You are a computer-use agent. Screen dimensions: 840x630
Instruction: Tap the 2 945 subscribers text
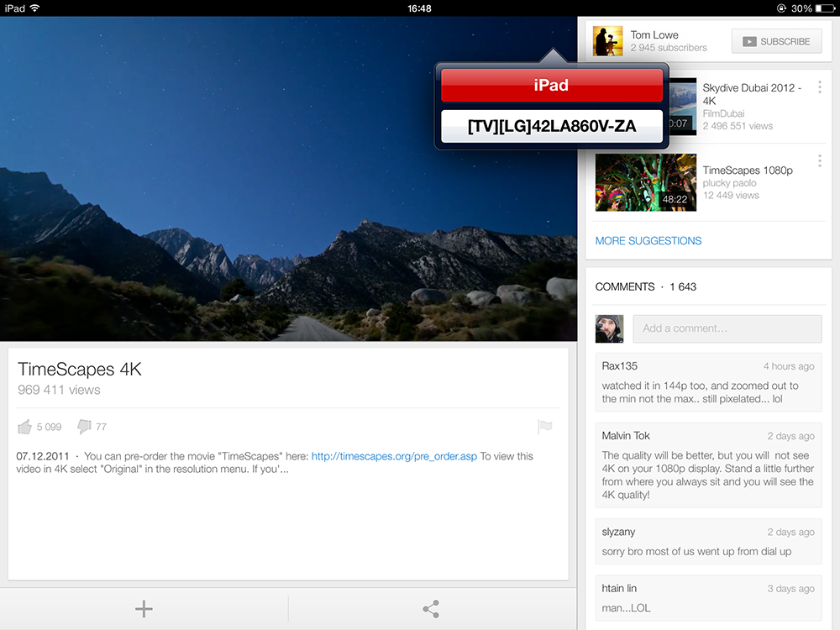[669, 48]
